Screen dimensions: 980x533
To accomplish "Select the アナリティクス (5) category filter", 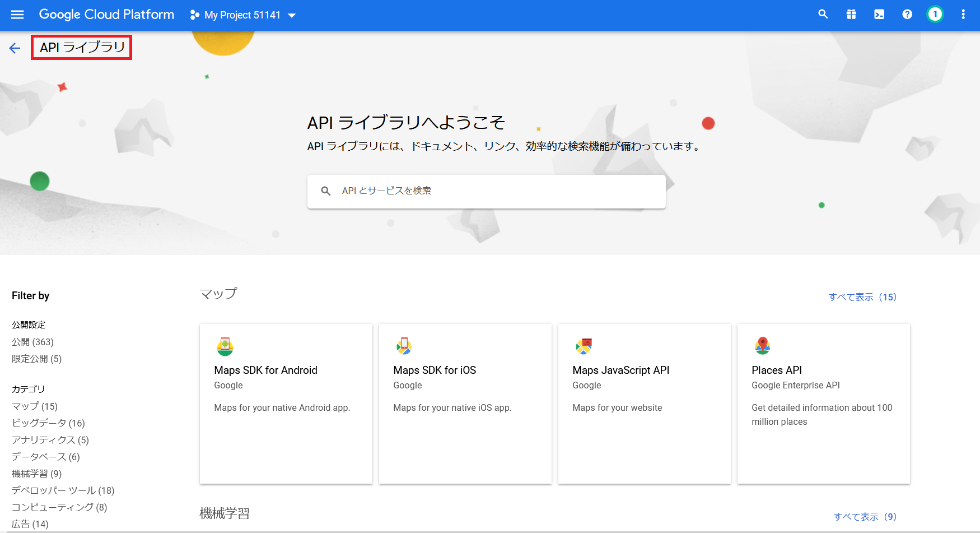I will pyautogui.click(x=50, y=440).
